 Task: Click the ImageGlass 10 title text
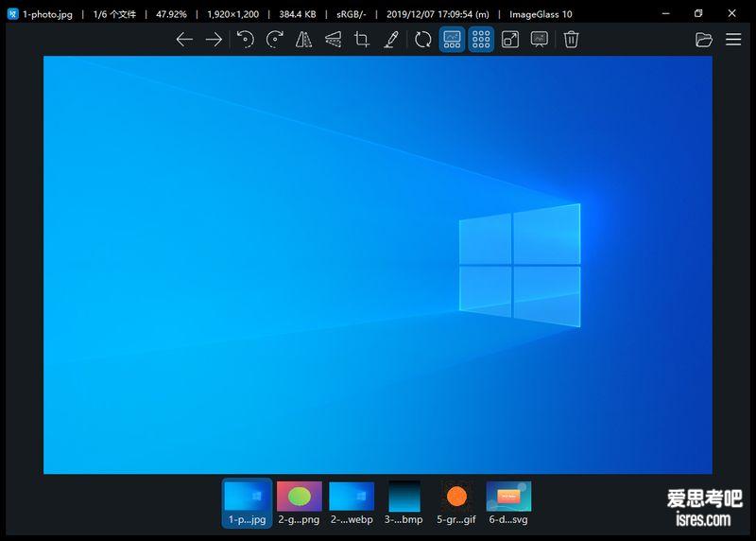[x=541, y=14]
